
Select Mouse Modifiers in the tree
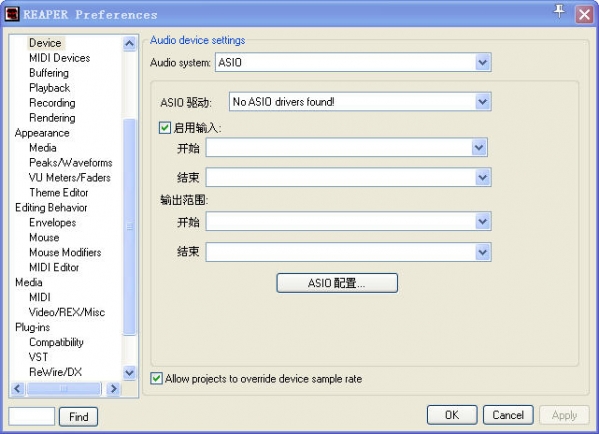(65, 252)
